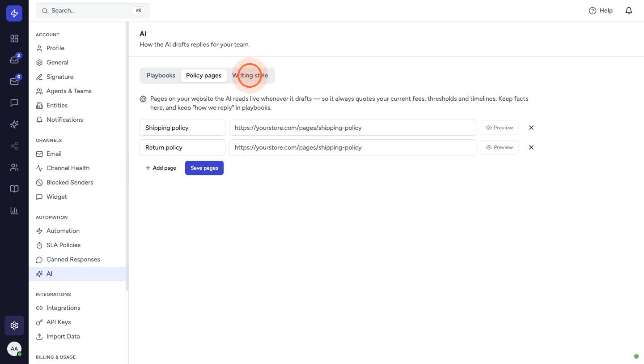This screenshot has height=364, width=644.
Task: Open General settings in sidebar
Action: (77, 62)
